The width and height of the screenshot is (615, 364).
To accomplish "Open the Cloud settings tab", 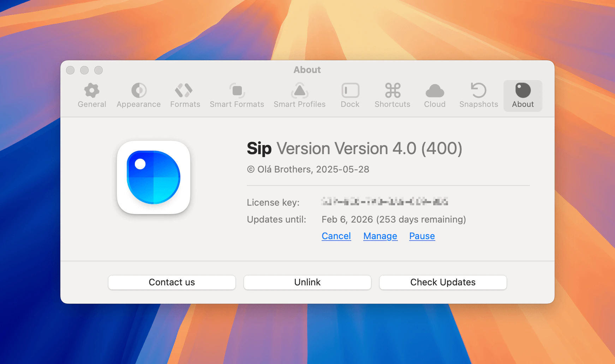I will click(435, 96).
